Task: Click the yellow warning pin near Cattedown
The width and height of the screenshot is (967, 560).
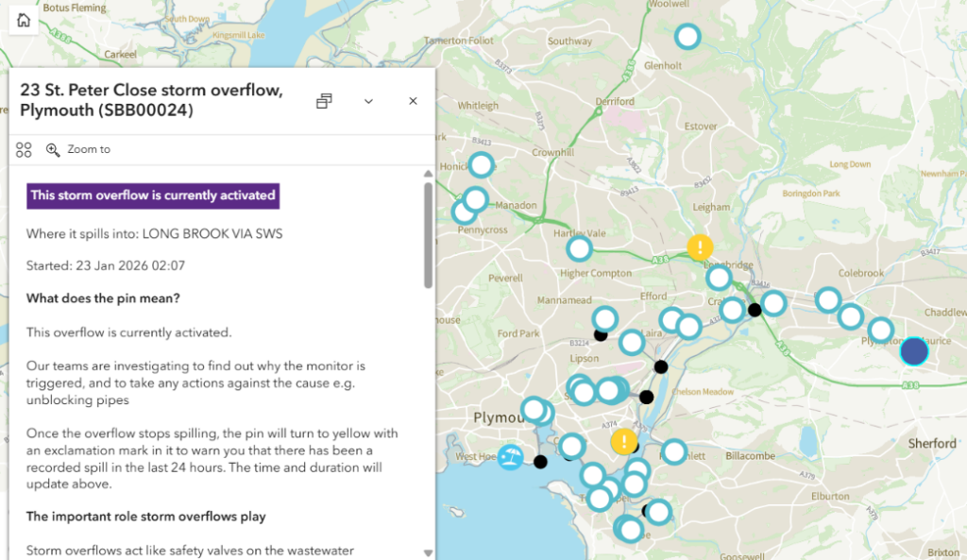Action: (623, 441)
